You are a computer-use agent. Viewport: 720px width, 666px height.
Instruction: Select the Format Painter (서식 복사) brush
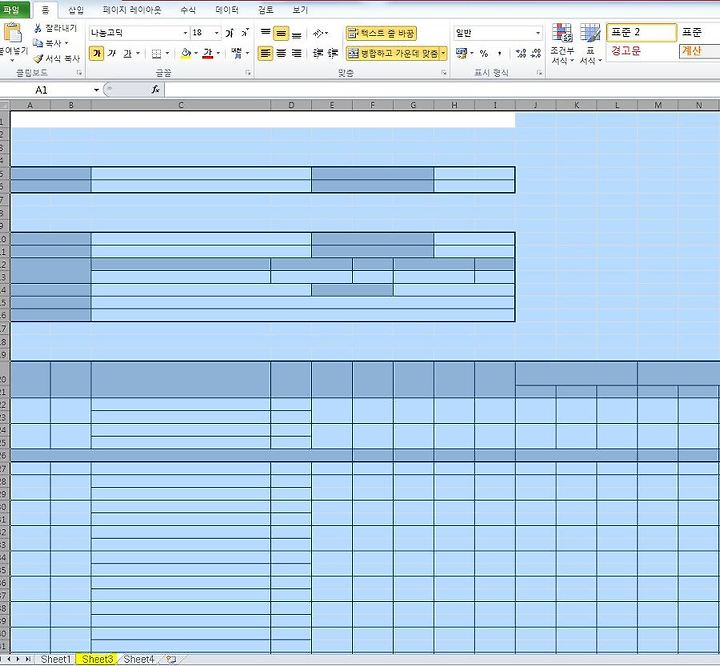(57, 58)
